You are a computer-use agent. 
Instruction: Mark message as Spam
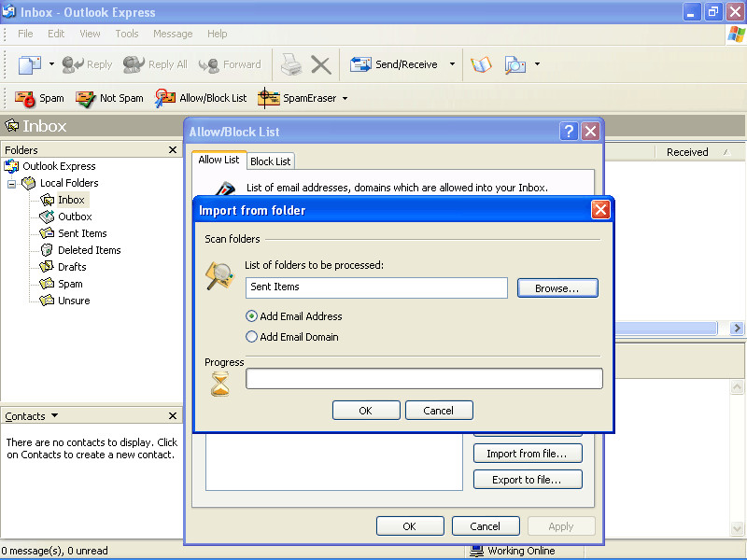click(x=39, y=98)
